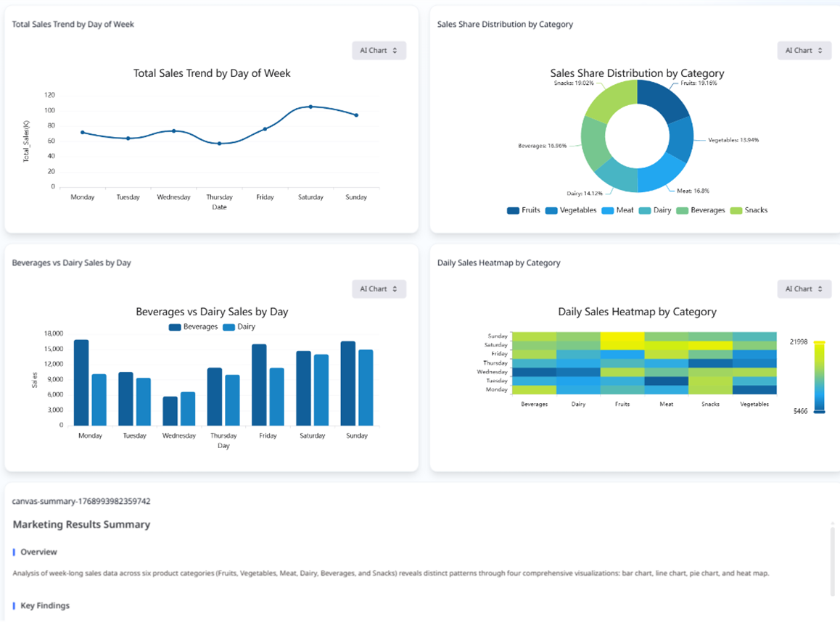Open the AI Chart selector on the sales trend card

[x=379, y=50]
